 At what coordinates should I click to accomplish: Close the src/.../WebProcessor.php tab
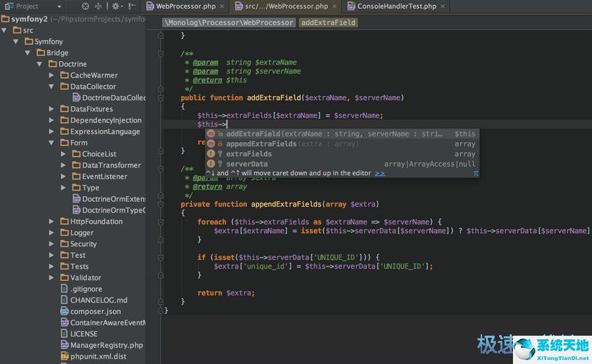(x=335, y=7)
